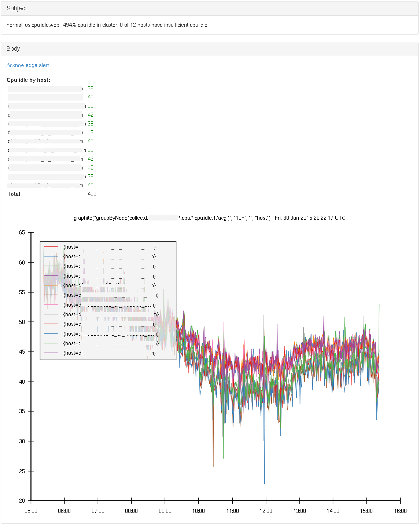420x525 pixels.
Task: Click the 05:00 label on time axis
Action: click(x=31, y=511)
